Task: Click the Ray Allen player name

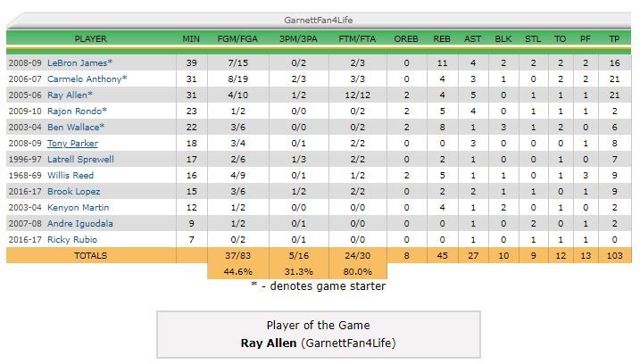Action: point(67,95)
